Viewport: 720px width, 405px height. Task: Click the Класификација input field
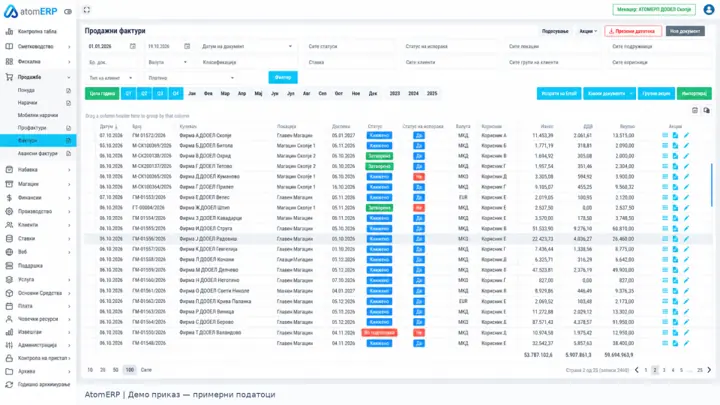click(247, 62)
